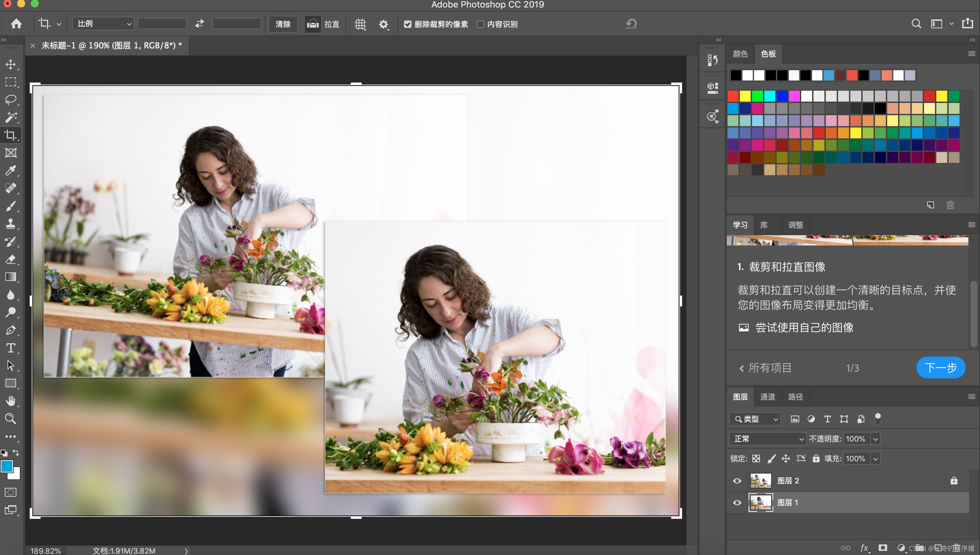Open the 正常 blend mode dropdown

point(767,439)
